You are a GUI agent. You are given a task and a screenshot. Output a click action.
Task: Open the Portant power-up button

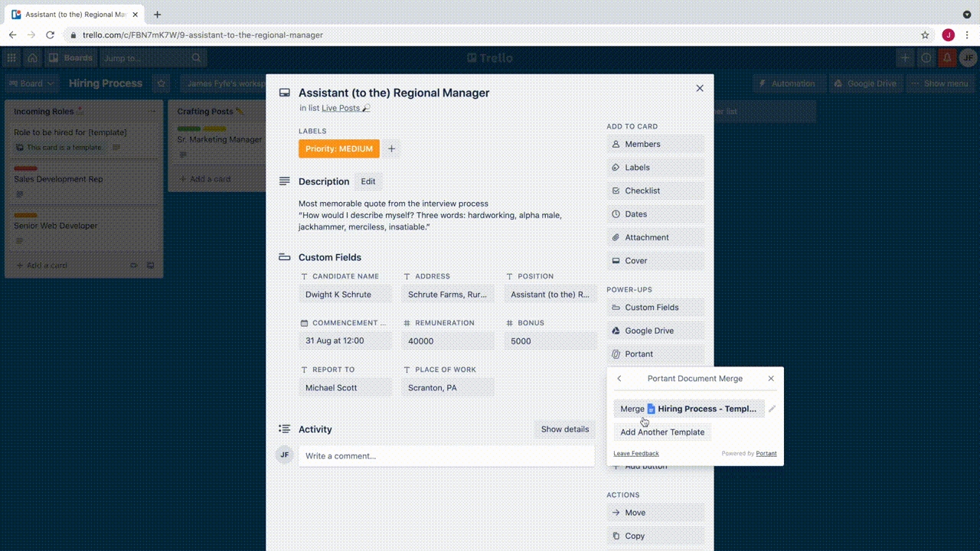(x=655, y=354)
